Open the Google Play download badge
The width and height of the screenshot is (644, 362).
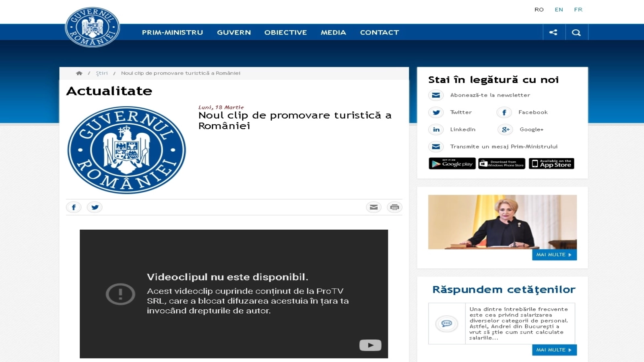[x=452, y=164]
